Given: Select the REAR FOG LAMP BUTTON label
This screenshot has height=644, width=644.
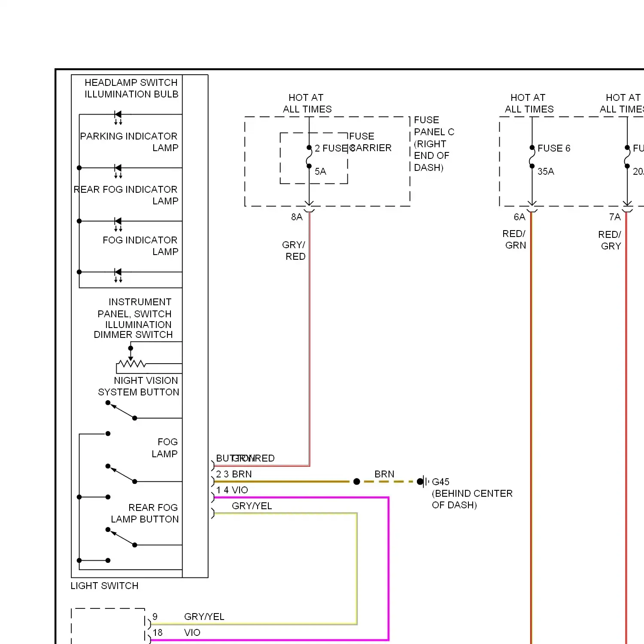Looking at the screenshot, I should click(145, 513).
